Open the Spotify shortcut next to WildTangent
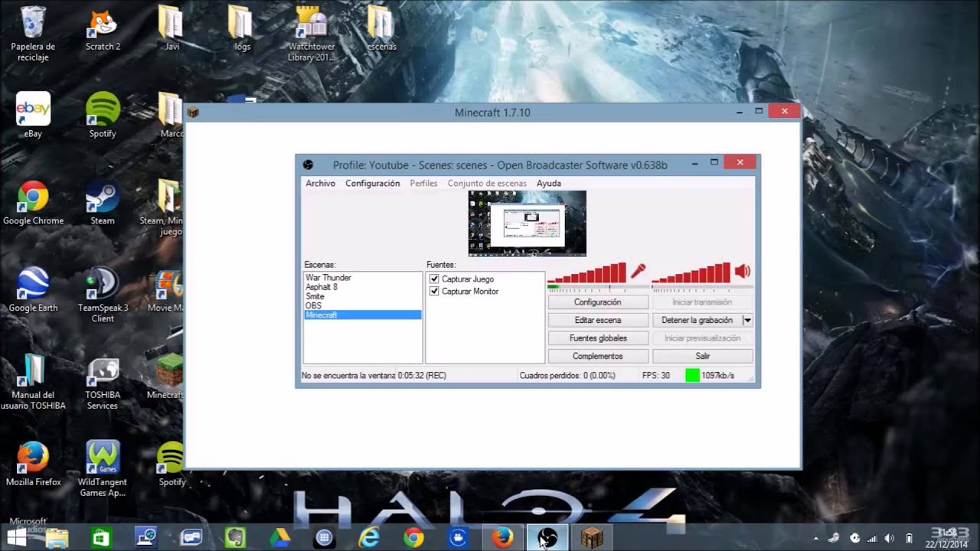 [171, 465]
